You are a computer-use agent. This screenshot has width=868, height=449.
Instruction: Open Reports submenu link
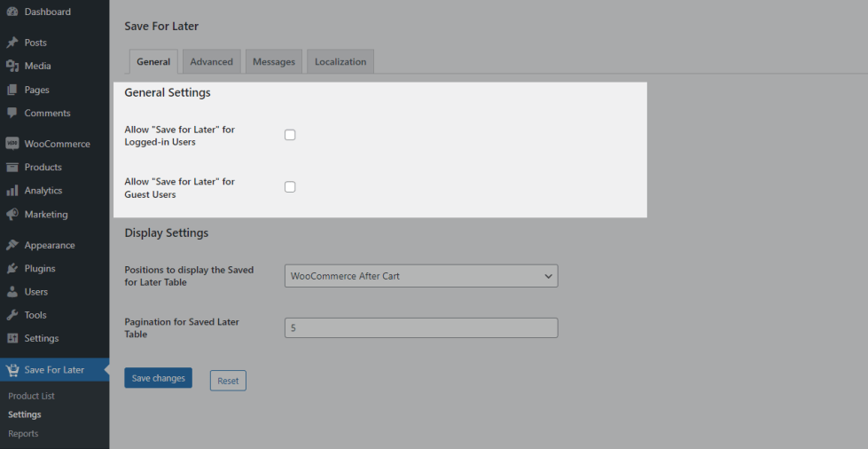tap(23, 434)
